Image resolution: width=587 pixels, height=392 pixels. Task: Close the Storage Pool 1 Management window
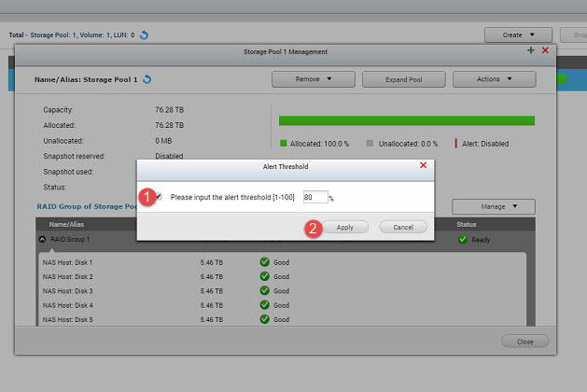click(x=545, y=50)
